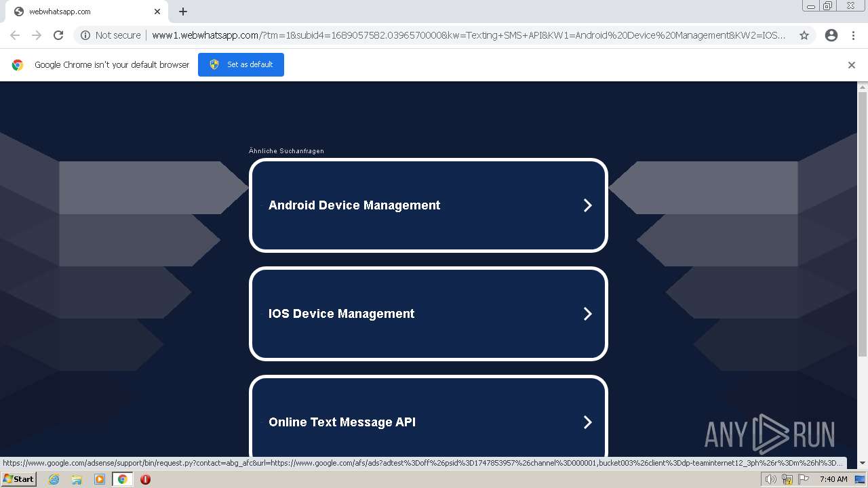Go back using the back arrow

(15, 35)
